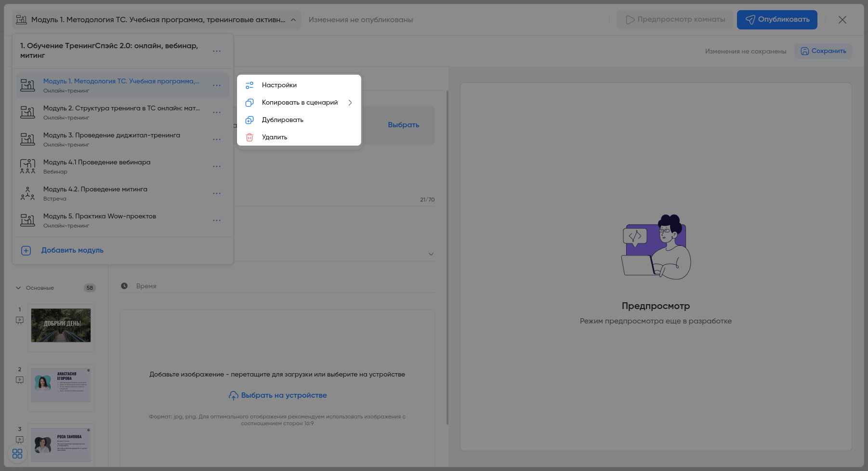Expand Копировать в сценарий submenu arrow

click(350, 103)
